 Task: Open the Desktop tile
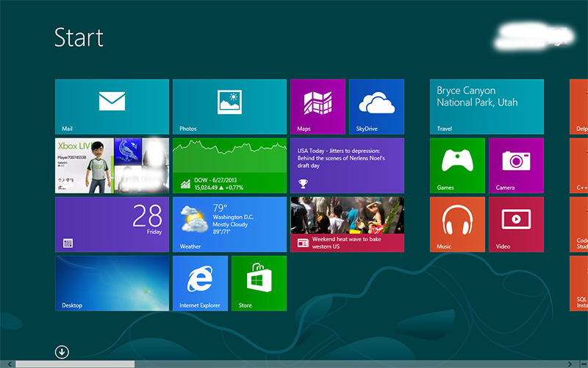(112, 283)
